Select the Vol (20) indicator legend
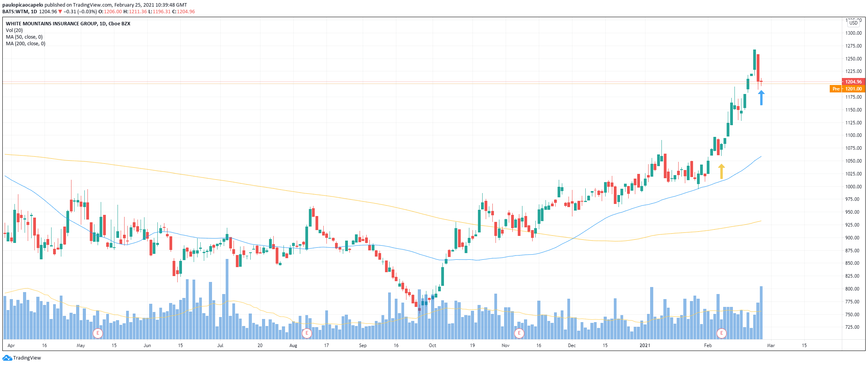Viewport: 868px width, 365px height. coord(14,30)
